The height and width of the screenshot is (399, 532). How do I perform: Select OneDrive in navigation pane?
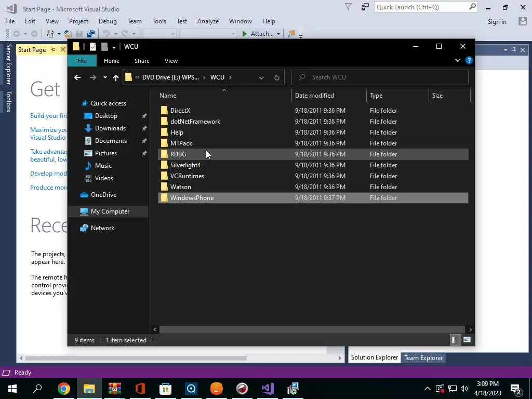click(103, 195)
